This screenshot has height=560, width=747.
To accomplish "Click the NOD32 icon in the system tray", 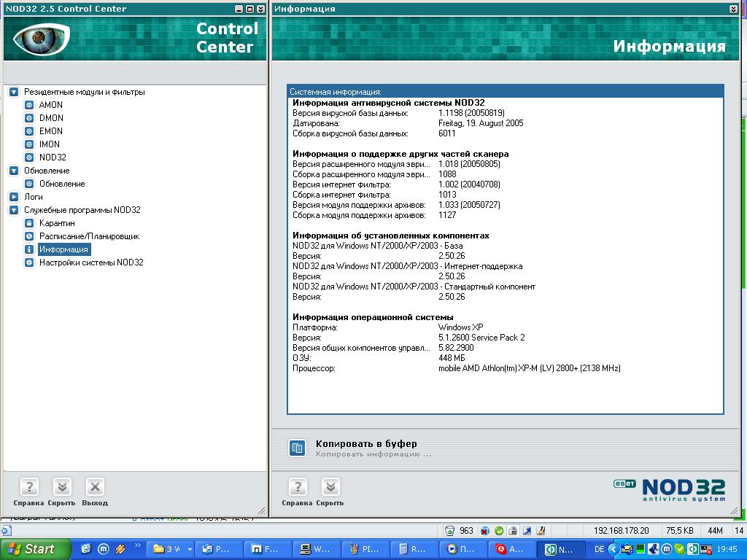I will 693,549.
